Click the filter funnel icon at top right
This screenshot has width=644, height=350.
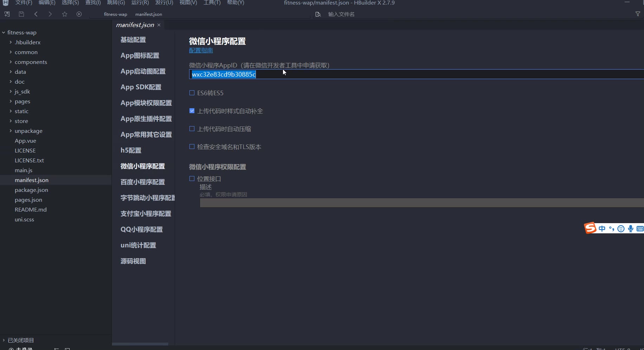click(638, 14)
